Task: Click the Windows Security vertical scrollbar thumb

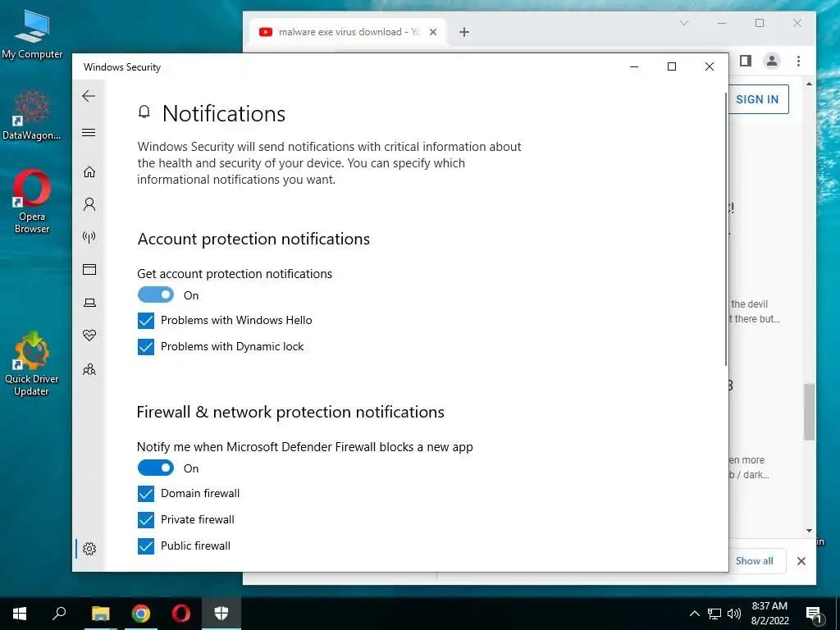Action: (x=726, y=229)
